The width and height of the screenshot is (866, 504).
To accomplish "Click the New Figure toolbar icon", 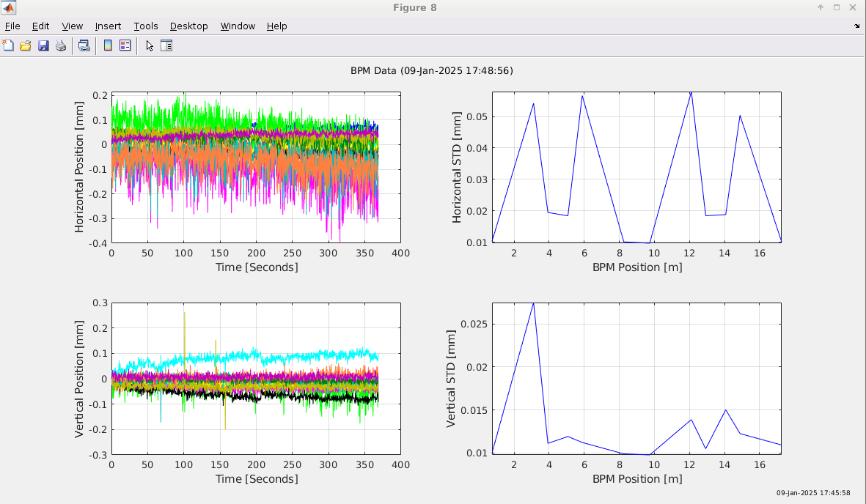I will 9,45.
